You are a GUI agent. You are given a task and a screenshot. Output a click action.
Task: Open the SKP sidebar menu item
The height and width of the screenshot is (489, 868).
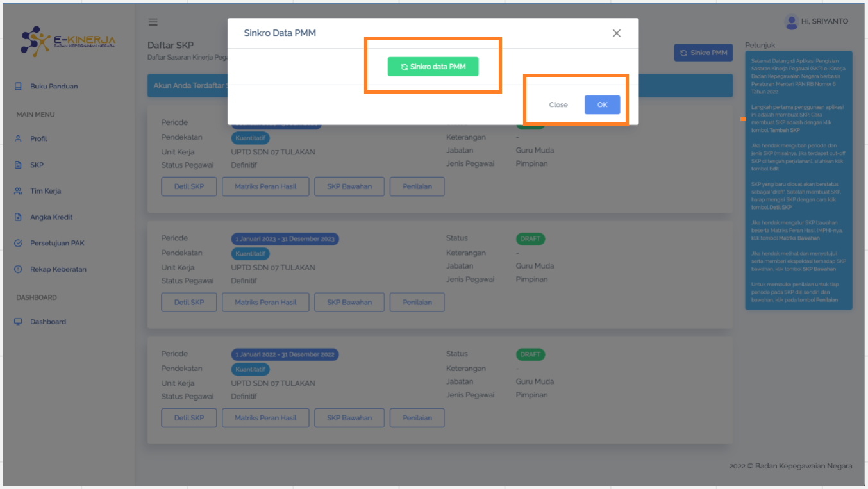pos(37,165)
